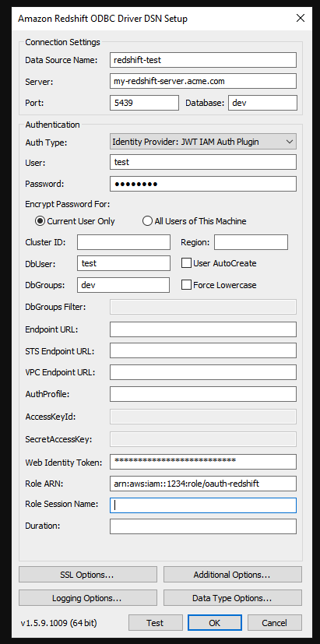Viewport: 320px width, 644px height.
Task: Click the Region input field
Action: click(x=251, y=242)
